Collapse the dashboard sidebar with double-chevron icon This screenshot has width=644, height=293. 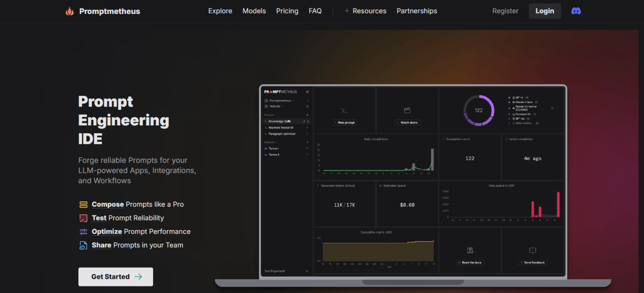click(x=307, y=92)
